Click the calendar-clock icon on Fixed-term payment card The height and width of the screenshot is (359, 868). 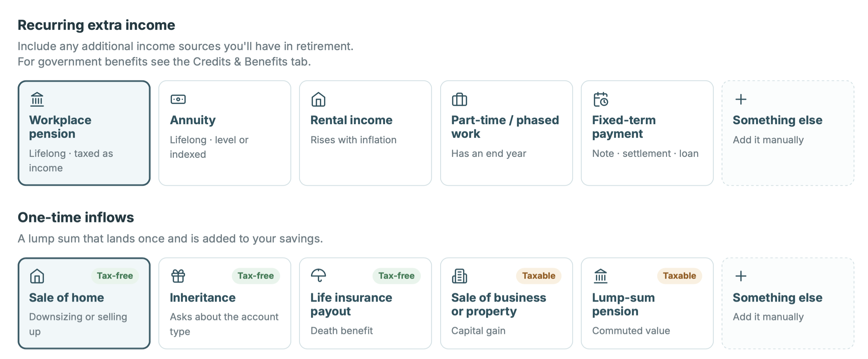600,99
